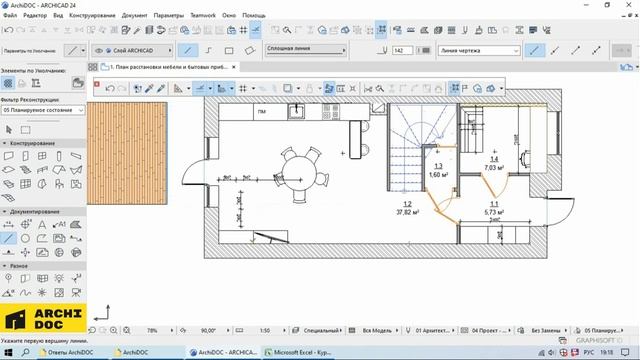Select line with both-end arrowheads option

click(596, 51)
